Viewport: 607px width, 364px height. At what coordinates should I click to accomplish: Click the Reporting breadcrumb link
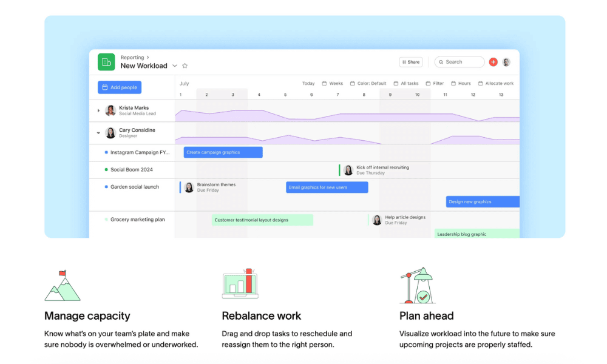coord(132,58)
